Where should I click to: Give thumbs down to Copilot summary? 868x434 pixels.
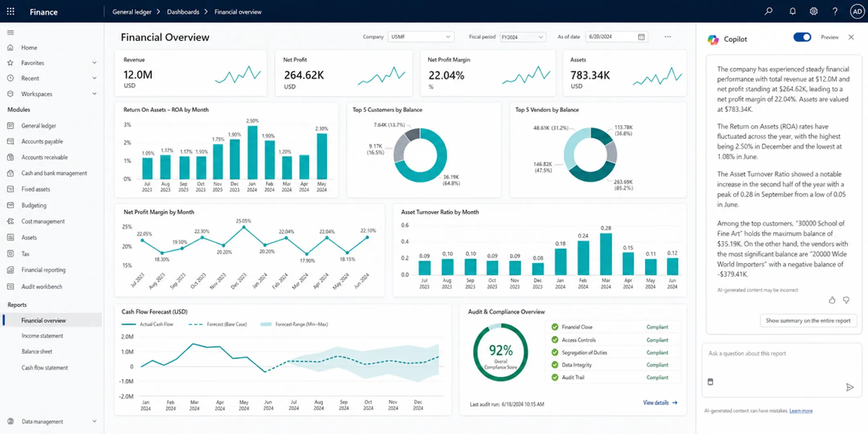846,300
